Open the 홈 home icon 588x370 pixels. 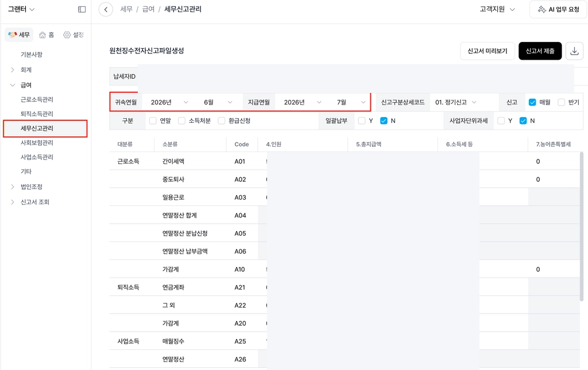42,35
